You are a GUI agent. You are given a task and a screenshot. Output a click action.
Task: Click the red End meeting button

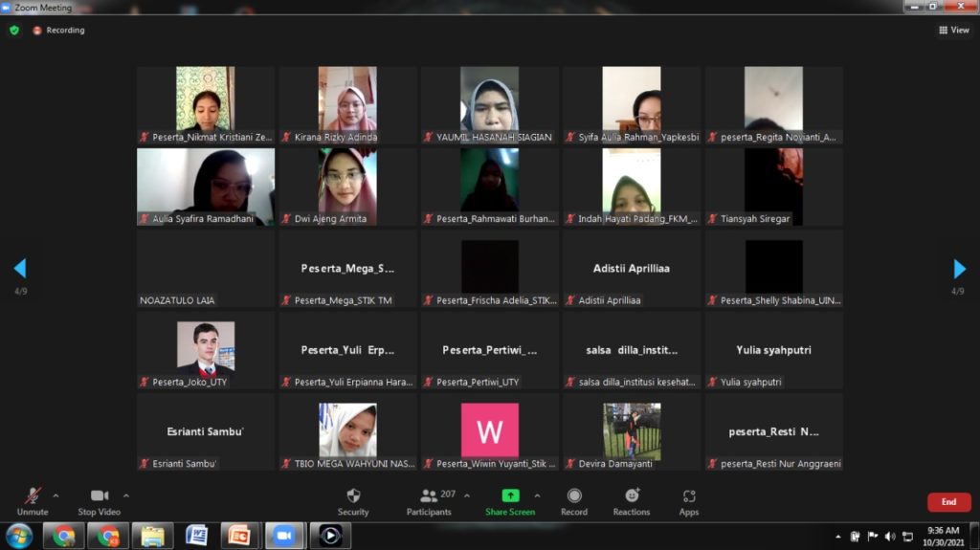[x=948, y=502]
